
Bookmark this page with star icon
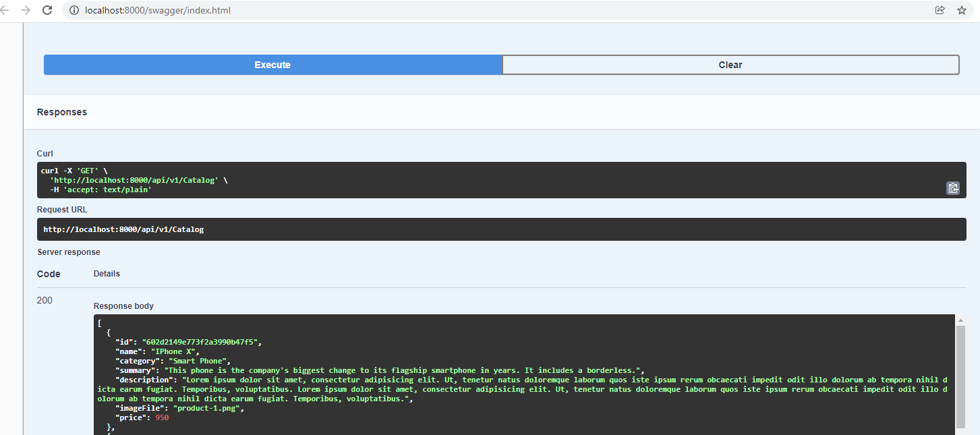[961, 10]
